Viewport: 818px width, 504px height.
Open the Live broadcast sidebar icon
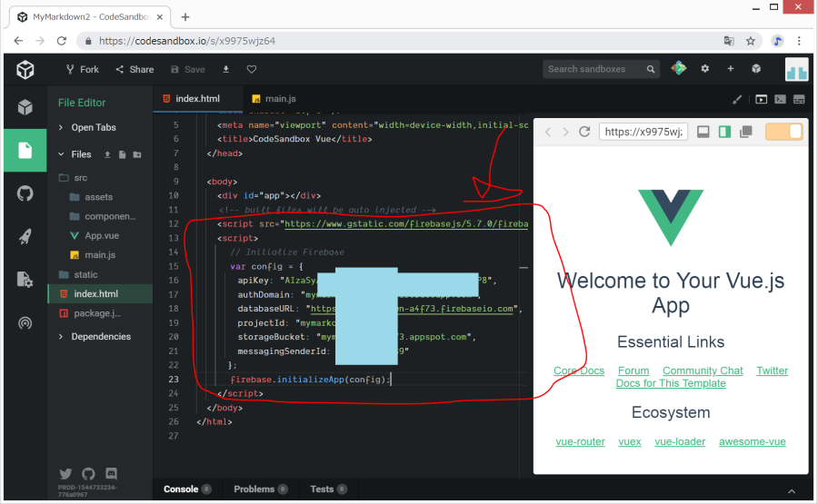pyautogui.click(x=25, y=323)
